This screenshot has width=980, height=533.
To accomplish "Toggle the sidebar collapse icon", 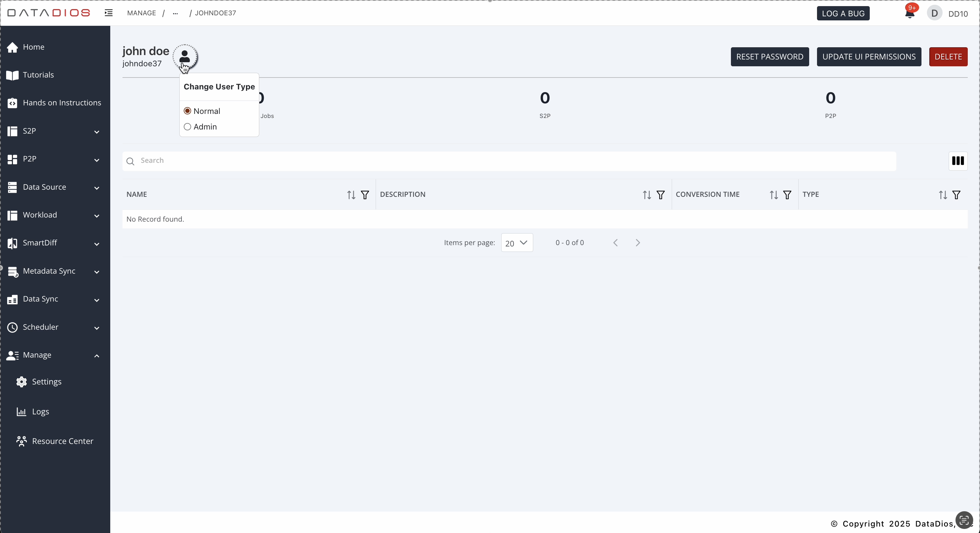I will [x=109, y=13].
